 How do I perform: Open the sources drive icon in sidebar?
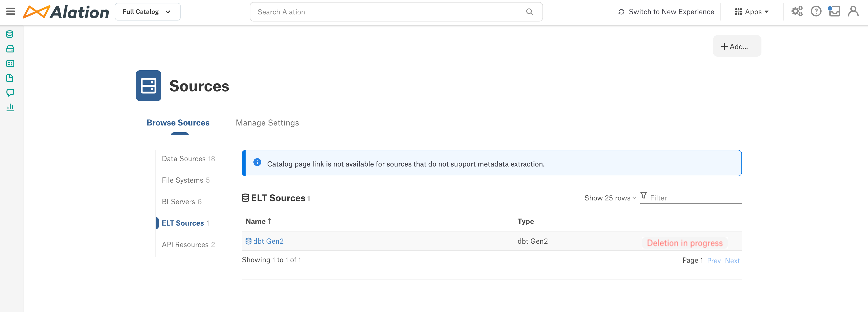point(10,49)
